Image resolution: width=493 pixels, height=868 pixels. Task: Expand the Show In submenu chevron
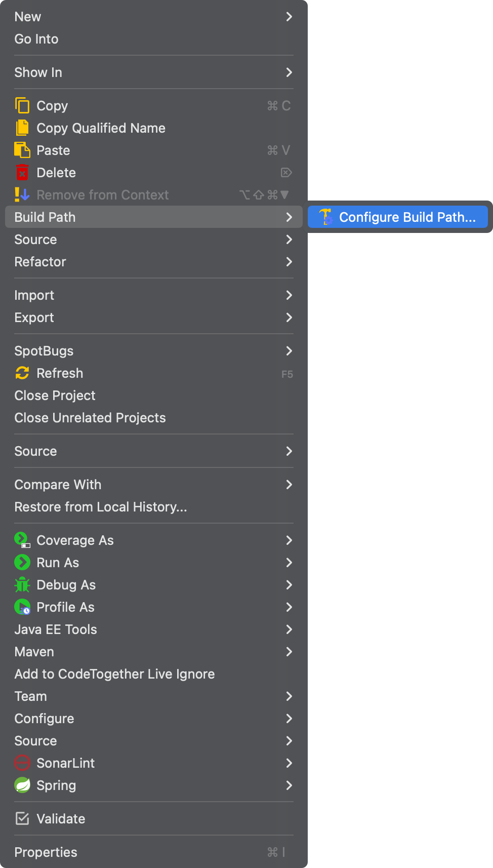point(289,72)
